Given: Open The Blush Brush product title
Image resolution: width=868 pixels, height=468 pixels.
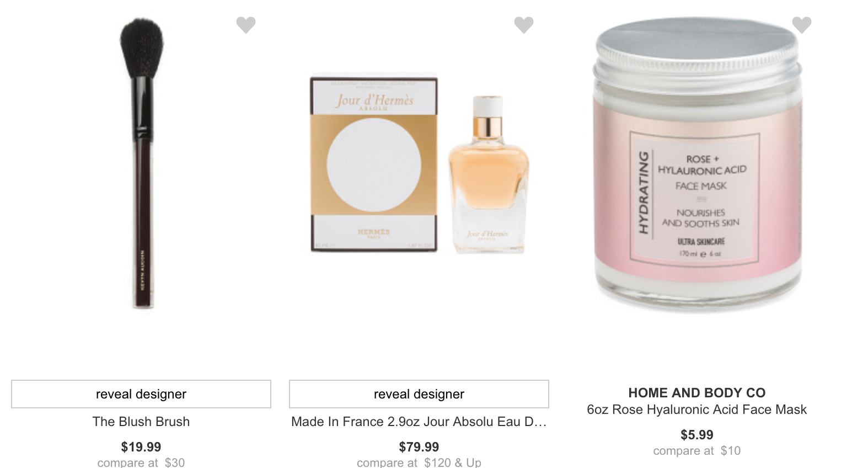Looking at the screenshot, I should pos(141,422).
